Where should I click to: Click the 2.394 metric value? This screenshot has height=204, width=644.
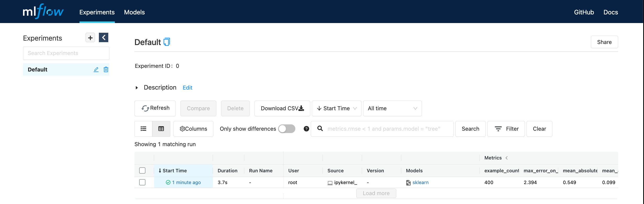click(530, 182)
